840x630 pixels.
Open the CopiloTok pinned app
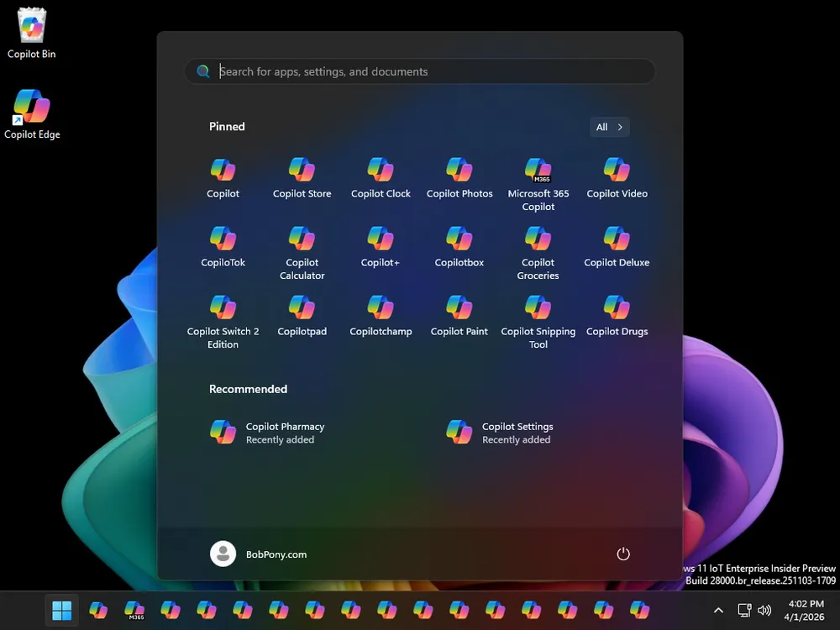[x=223, y=247]
